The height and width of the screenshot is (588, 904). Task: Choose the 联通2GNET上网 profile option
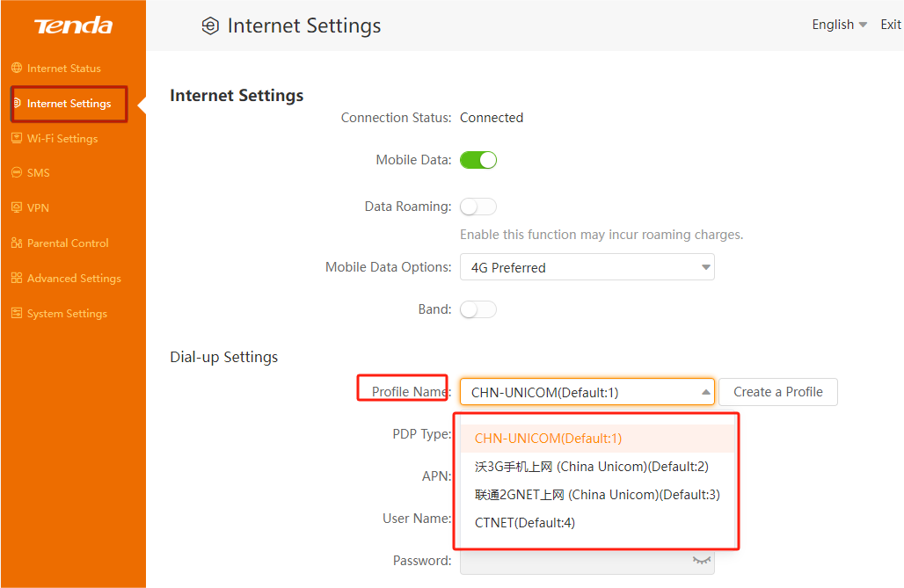pyautogui.click(x=597, y=495)
